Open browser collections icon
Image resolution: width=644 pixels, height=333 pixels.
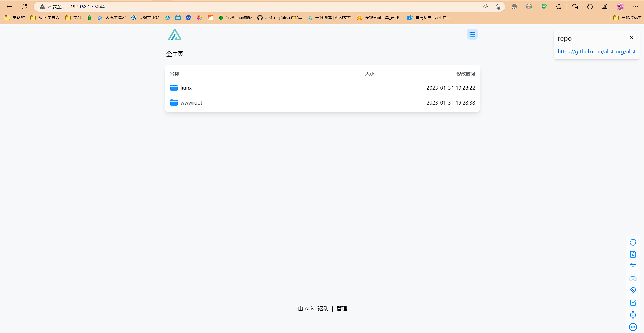coord(575,7)
